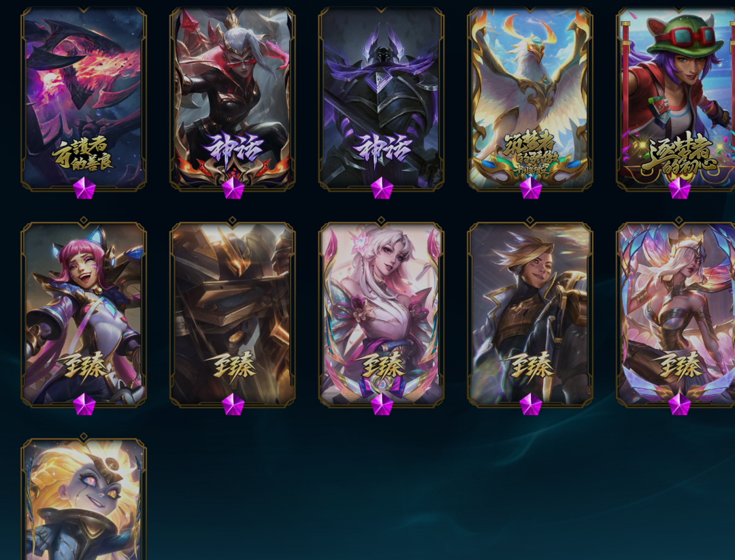Open the blond man in coat 至臻 card

[530, 312]
